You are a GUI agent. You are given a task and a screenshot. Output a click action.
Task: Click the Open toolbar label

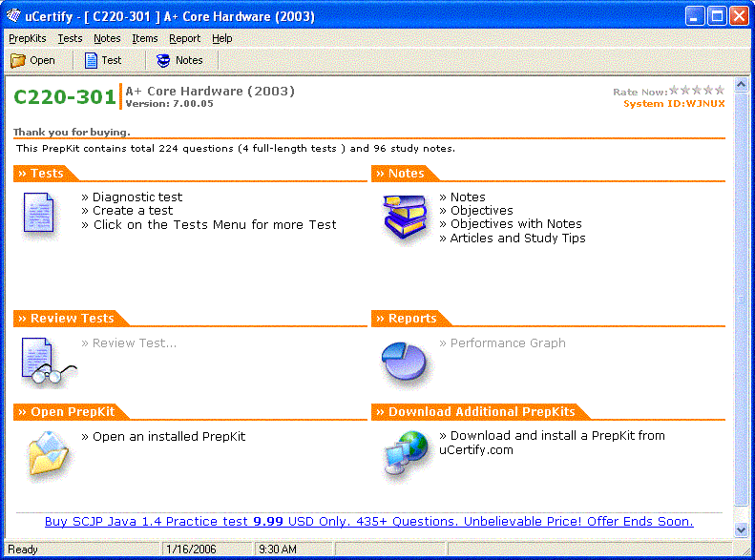click(x=42, y=61)
